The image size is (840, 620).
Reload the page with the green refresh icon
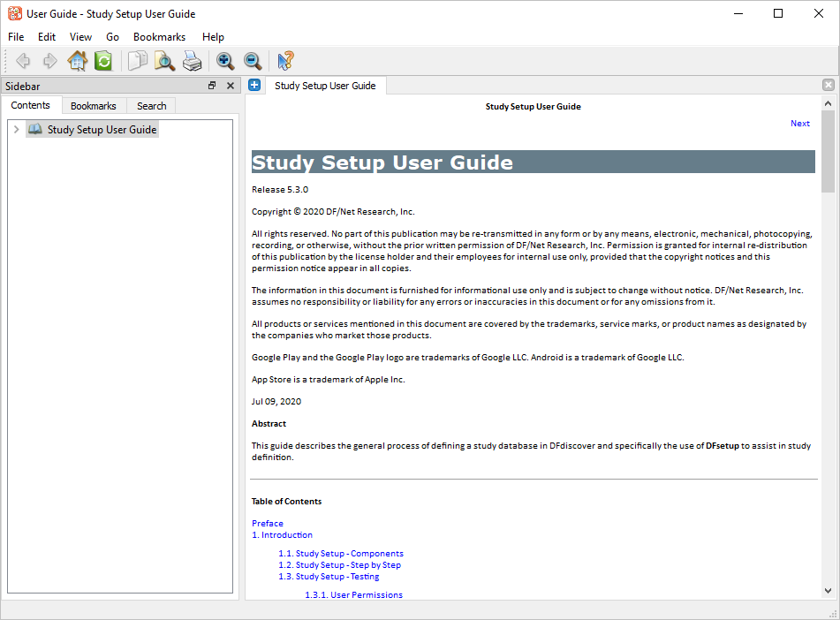pyautogui.click(x=103, y=61)
